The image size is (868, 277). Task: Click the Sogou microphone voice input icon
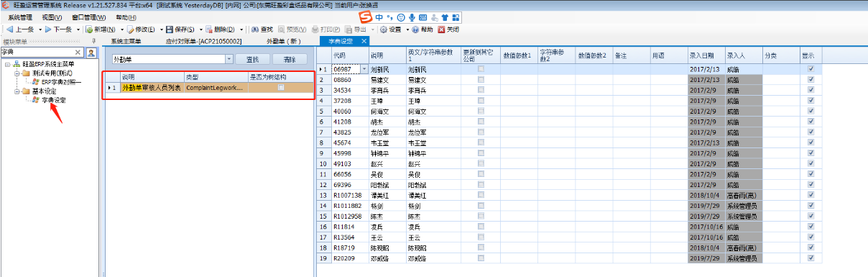click(x=411, y=17)
